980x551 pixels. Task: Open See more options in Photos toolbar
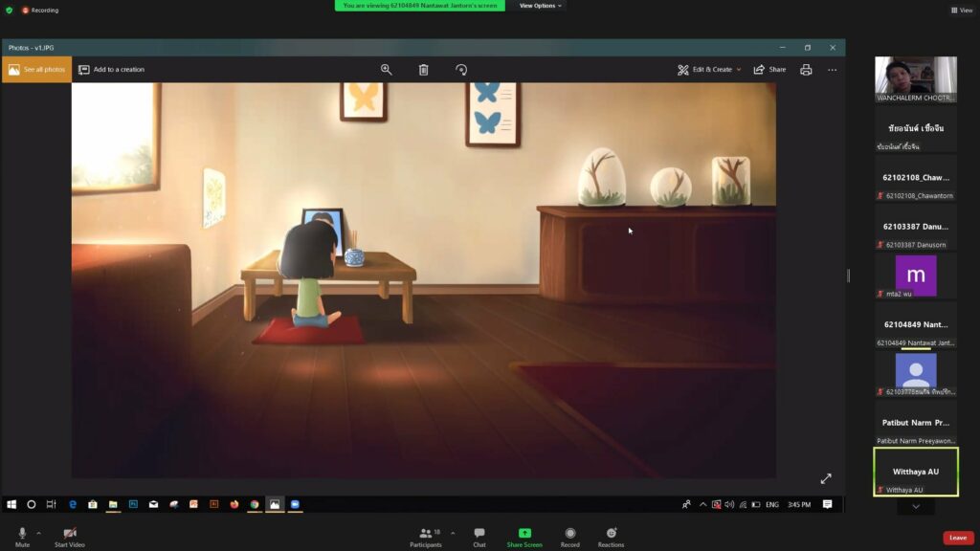pos(832,69)
